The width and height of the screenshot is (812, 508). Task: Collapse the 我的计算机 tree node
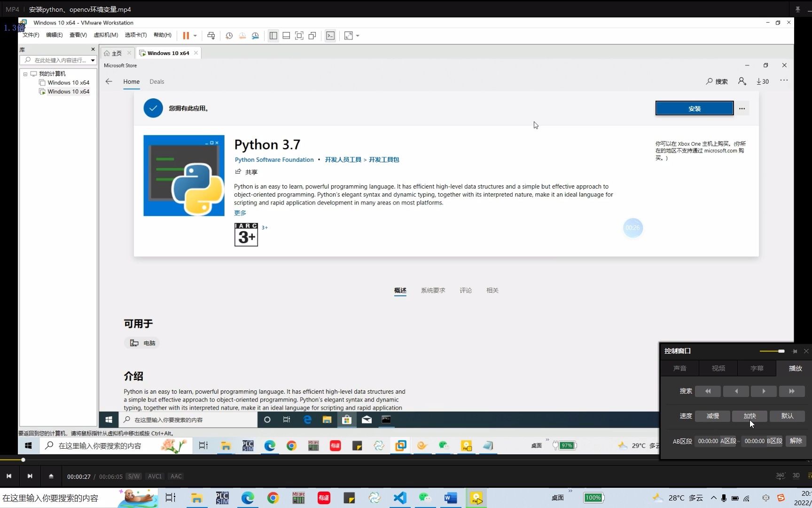pyautogui.click(x=26, y=73)
